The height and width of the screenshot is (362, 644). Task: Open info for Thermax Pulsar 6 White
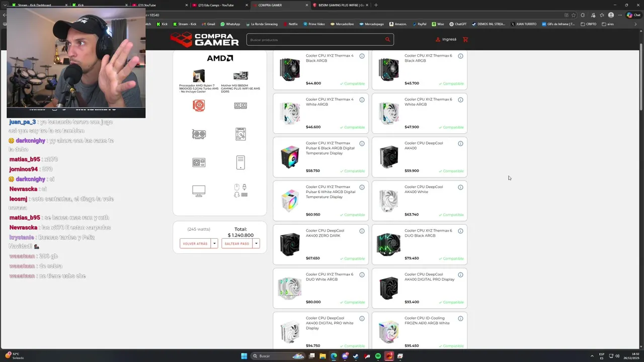click(x=362, y=187)
